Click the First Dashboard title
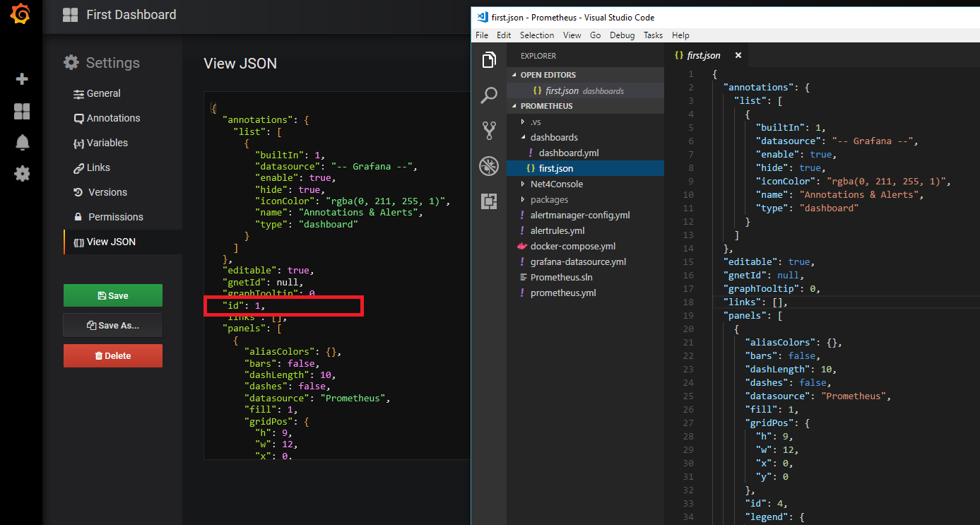 131,15
